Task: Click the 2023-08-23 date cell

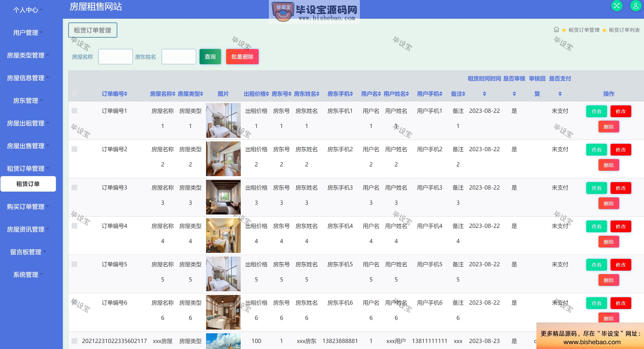Action: click(x=484, y=341)
